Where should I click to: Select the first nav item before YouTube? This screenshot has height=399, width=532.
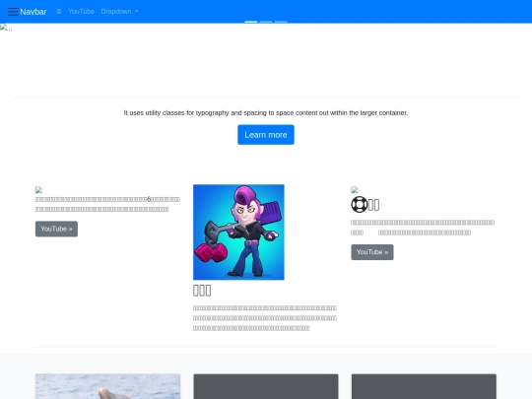(x=59, y=12)
